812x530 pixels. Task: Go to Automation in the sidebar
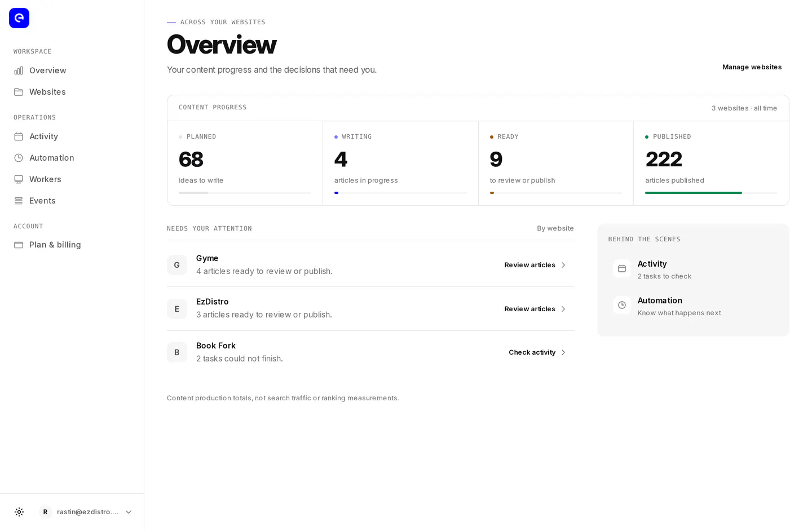[72, 158]
